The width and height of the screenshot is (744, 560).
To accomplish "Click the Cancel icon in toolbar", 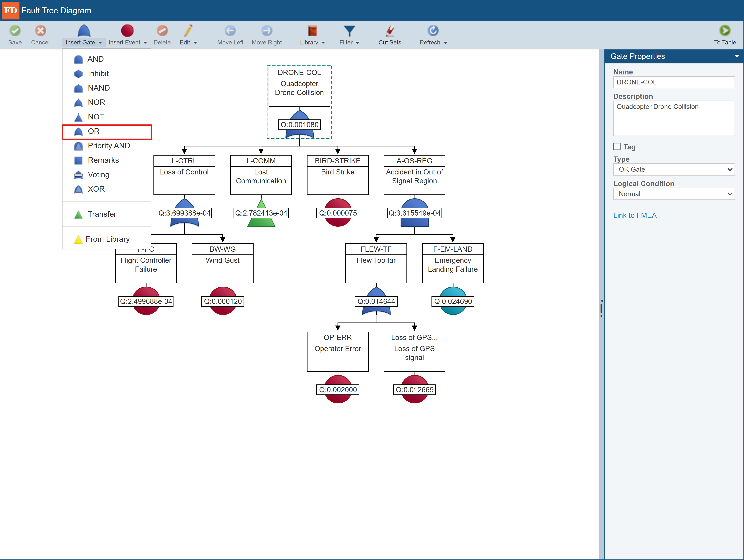I will (x=40, y=31).
